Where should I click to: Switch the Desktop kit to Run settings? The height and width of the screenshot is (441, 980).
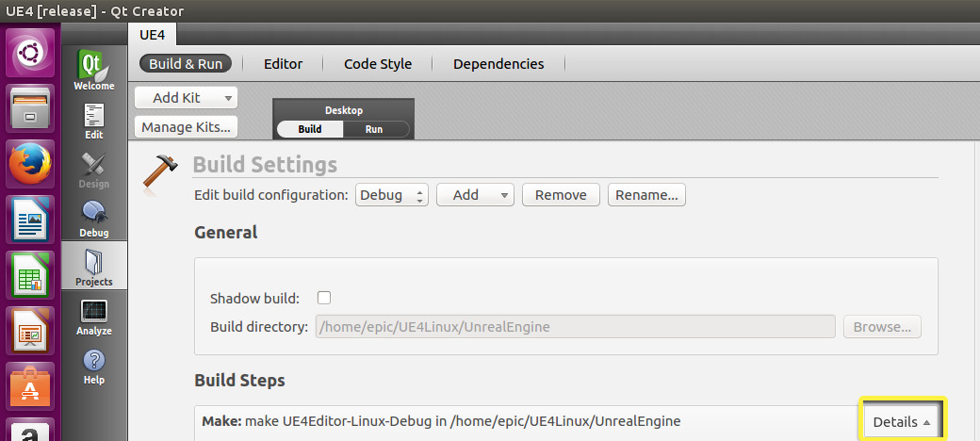click(374, 129)
